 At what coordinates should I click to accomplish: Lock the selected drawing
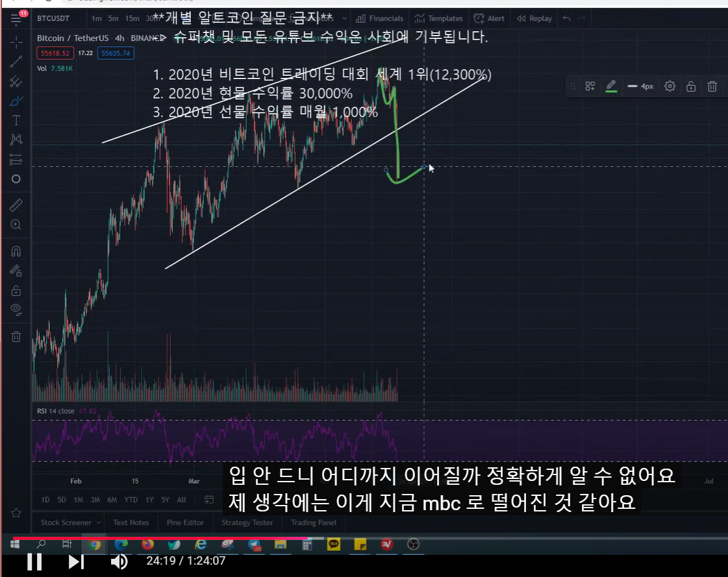691,86
